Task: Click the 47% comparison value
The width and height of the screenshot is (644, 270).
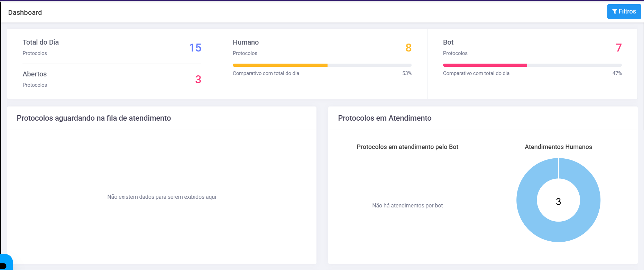Action: tap(617, 73)
